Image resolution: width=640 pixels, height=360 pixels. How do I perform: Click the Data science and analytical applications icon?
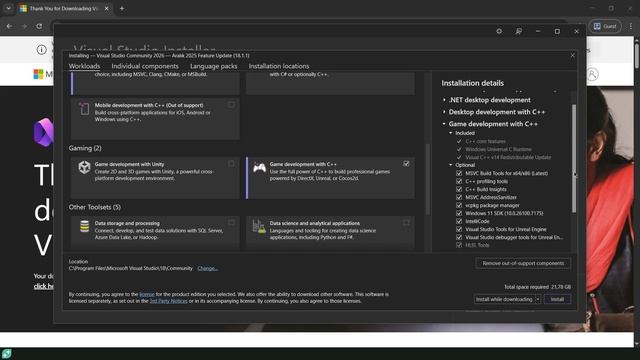tap(259, 226)
